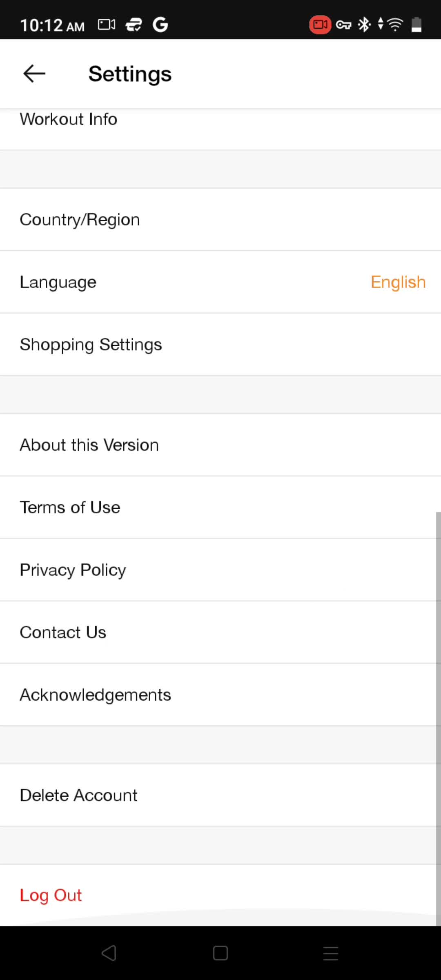Tap the red Log Out button
The height and width of the screenshot is (980, 441).
(51, 895)
